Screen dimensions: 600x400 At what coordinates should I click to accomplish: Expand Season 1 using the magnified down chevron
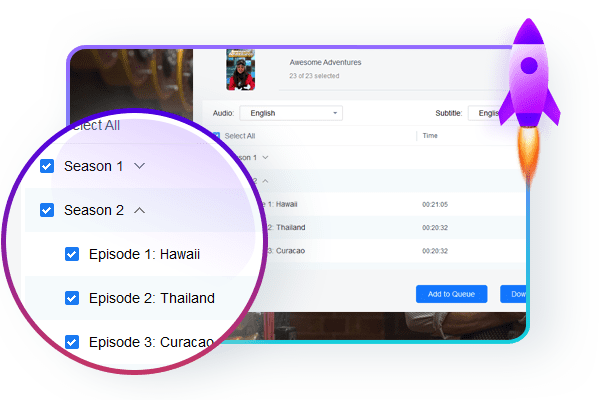tap(140, 166)
